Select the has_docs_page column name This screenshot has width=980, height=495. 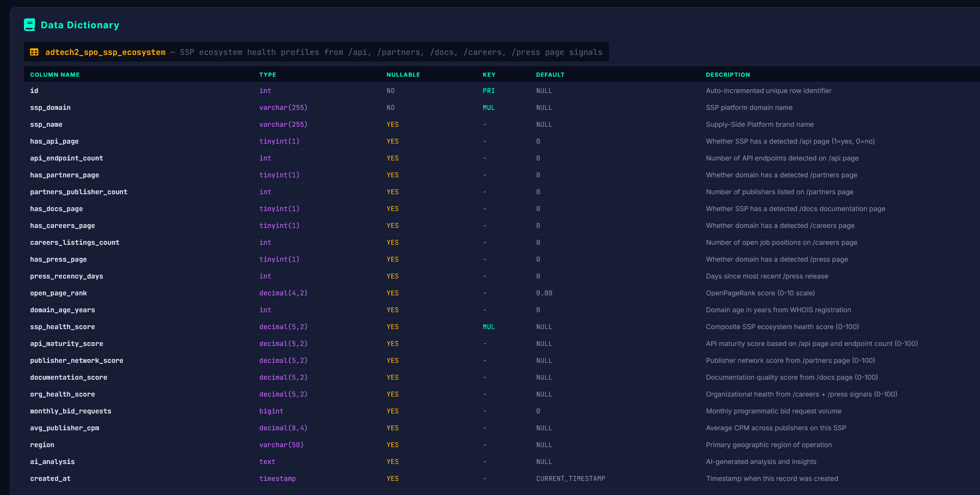click(x=57, y=209)
